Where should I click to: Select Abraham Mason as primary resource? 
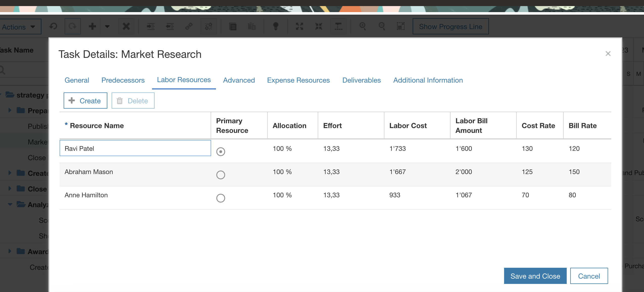coord(220,175)
